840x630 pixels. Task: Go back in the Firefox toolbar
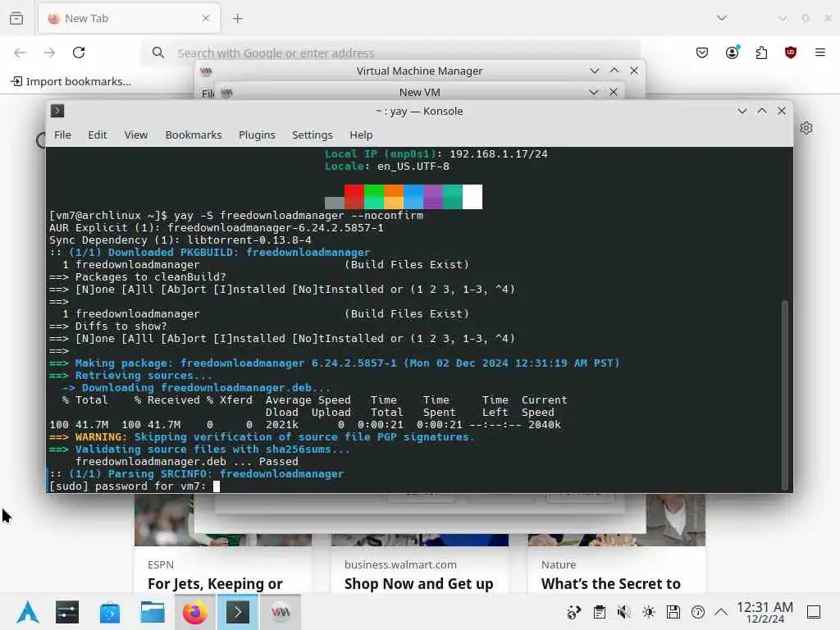[20, 52]
